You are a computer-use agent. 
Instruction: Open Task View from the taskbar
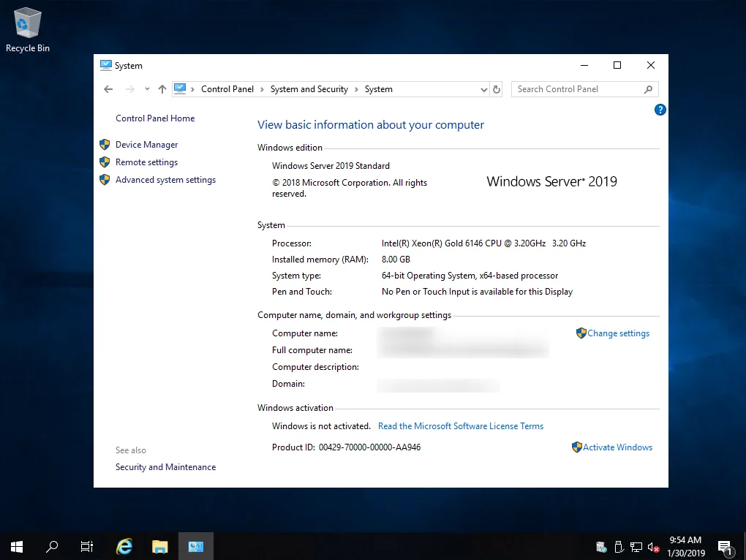click(86, 546)
